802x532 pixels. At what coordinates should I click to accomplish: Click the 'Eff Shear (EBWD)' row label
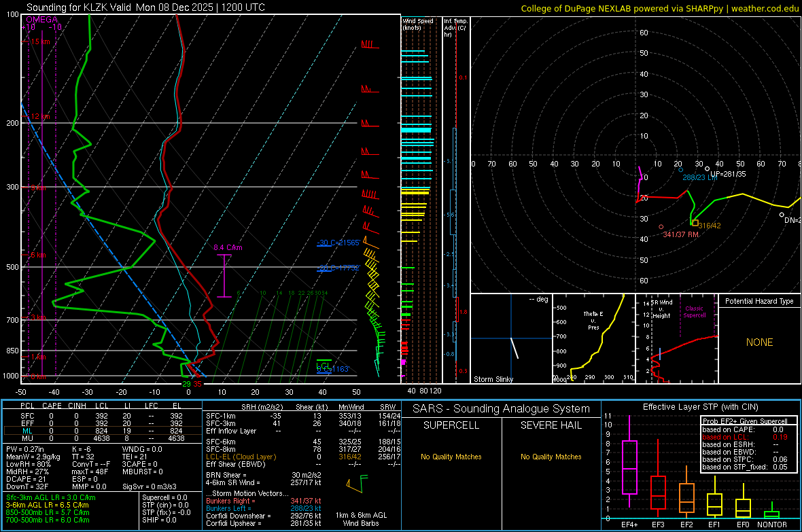[x=236, y=465]
